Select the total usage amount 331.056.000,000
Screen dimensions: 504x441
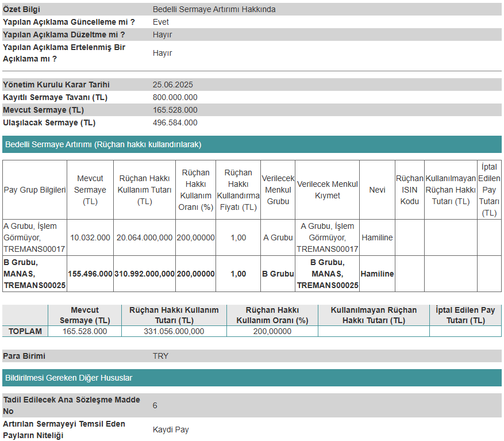174,331
